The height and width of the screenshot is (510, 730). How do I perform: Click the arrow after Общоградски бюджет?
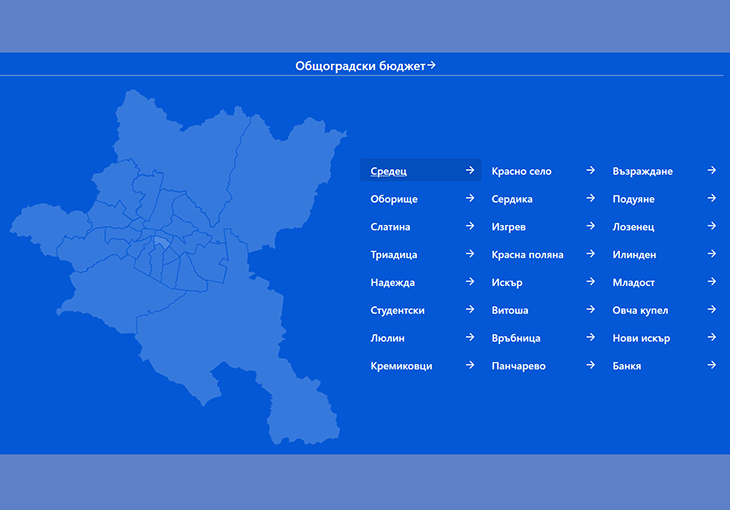coord(431,66)
